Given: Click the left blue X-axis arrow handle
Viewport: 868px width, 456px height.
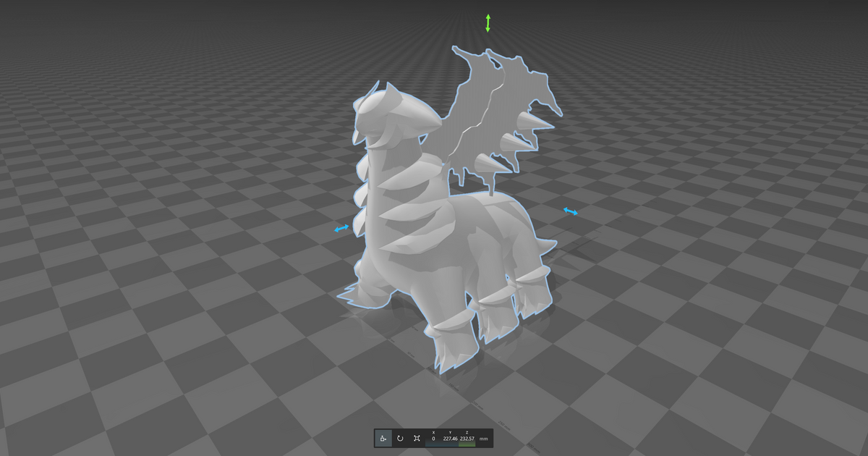Looking at the screenshot, I should tap(341, 229).
